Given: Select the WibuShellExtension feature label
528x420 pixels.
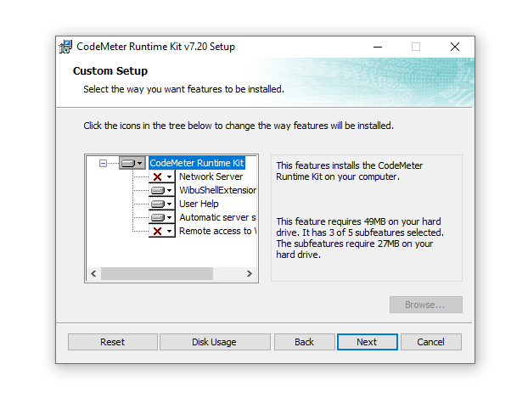Looking at the screenshot, I should click(217, 190).
